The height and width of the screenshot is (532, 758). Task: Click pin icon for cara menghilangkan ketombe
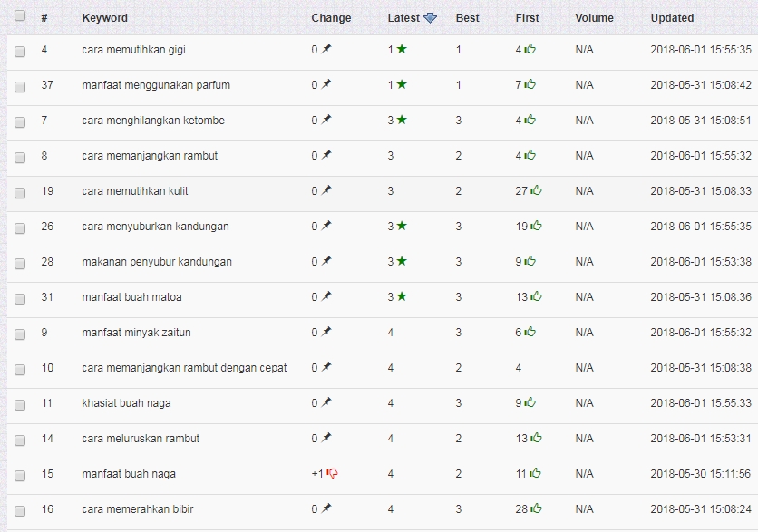click(x=326, y=120)
